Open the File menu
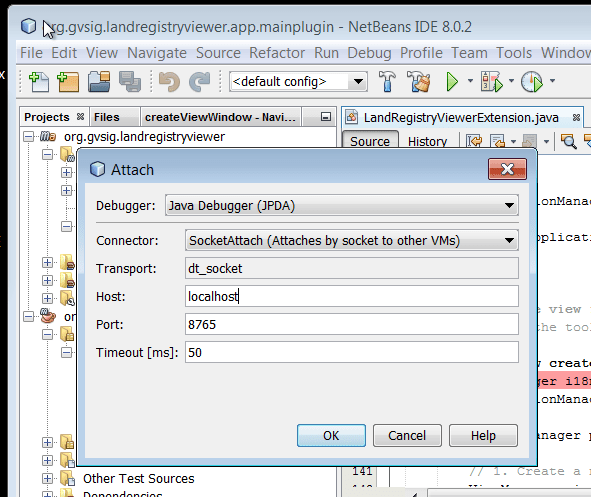 [31, 53]
